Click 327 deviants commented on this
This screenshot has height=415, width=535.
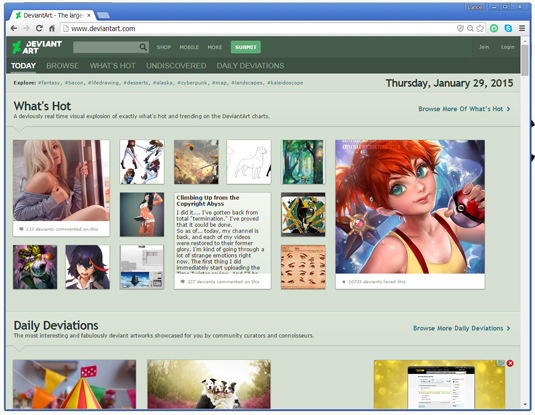223,282
